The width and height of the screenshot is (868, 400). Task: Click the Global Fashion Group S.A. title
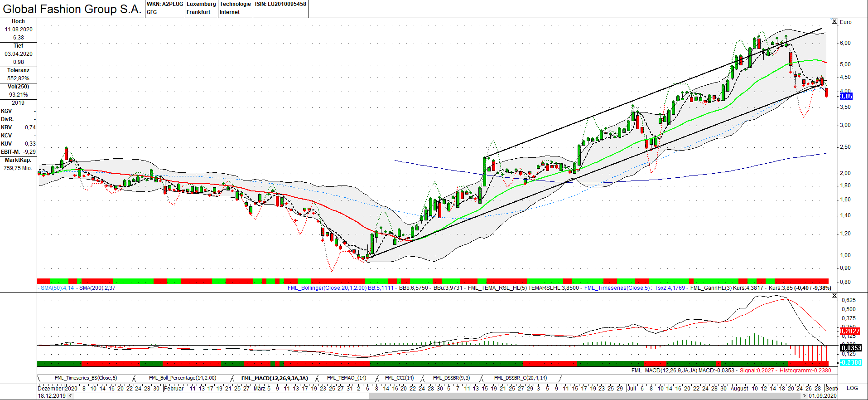pos(72,9)
